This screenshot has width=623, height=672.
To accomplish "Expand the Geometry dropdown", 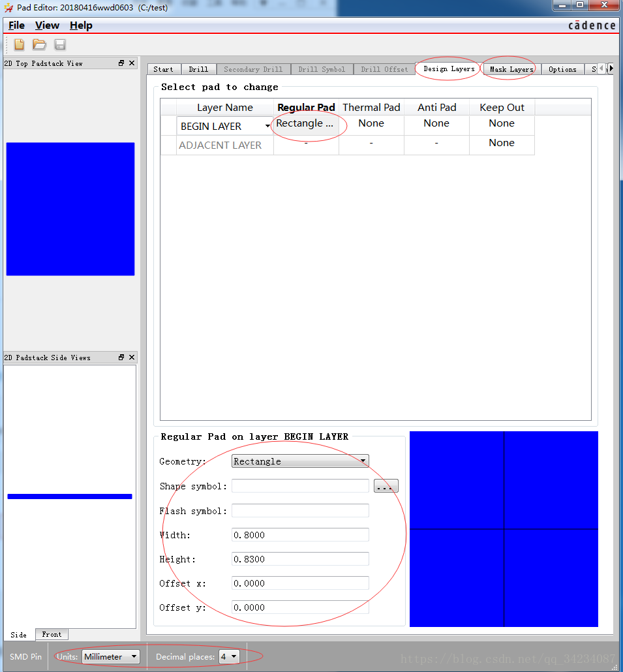I will pyautogui.click(x=363, y=461).
